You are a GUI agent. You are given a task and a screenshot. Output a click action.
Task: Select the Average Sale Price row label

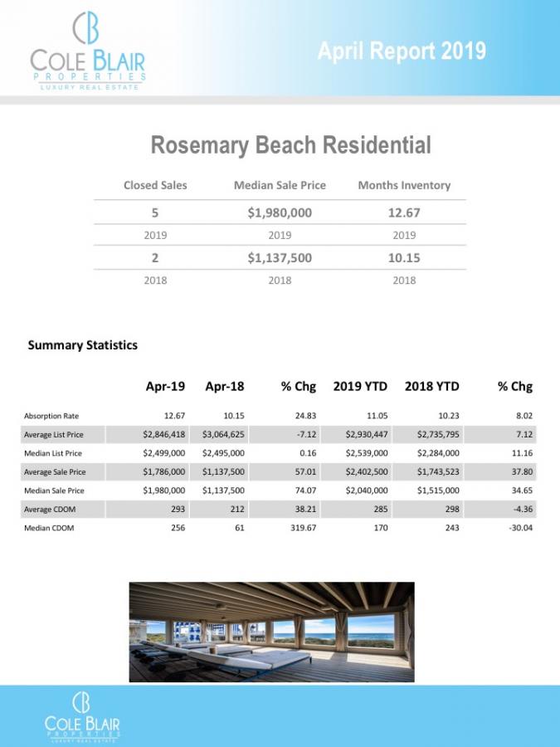pos(55,472)
